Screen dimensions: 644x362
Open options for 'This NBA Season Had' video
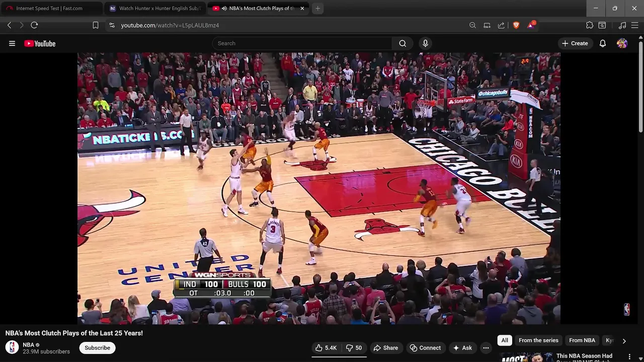click(629, 356)
